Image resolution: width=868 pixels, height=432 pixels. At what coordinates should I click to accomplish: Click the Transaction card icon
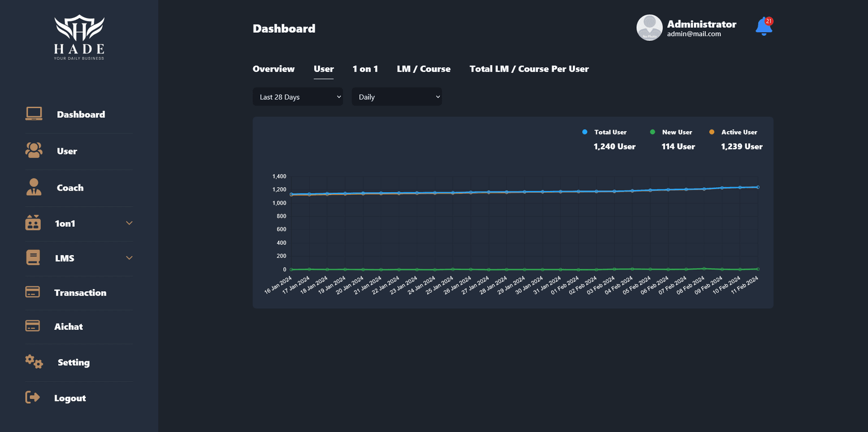(33, 292)
